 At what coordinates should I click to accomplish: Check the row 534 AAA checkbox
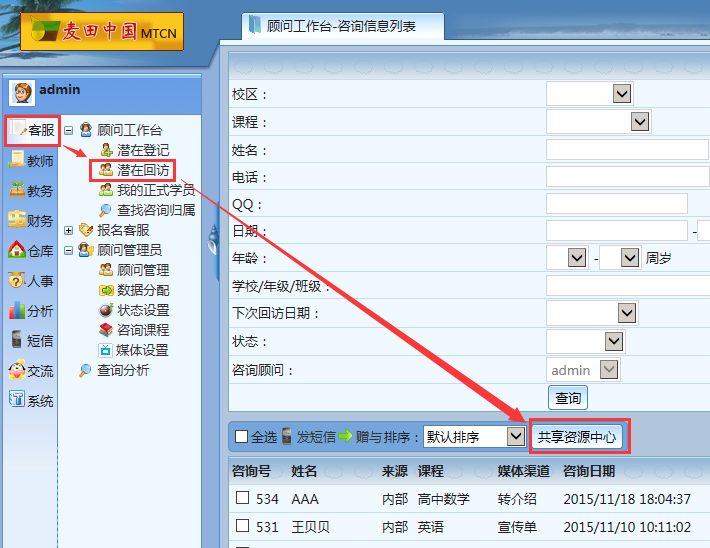coord(243,498)
